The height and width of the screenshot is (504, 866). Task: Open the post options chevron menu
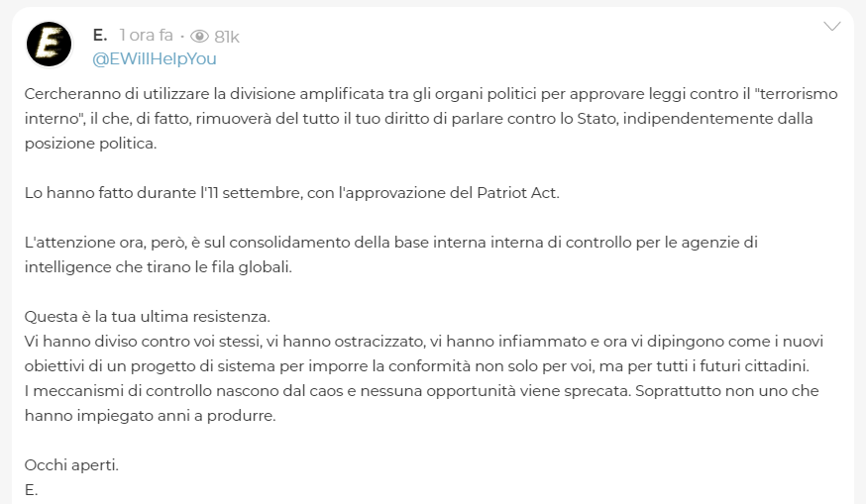[832, 27]
